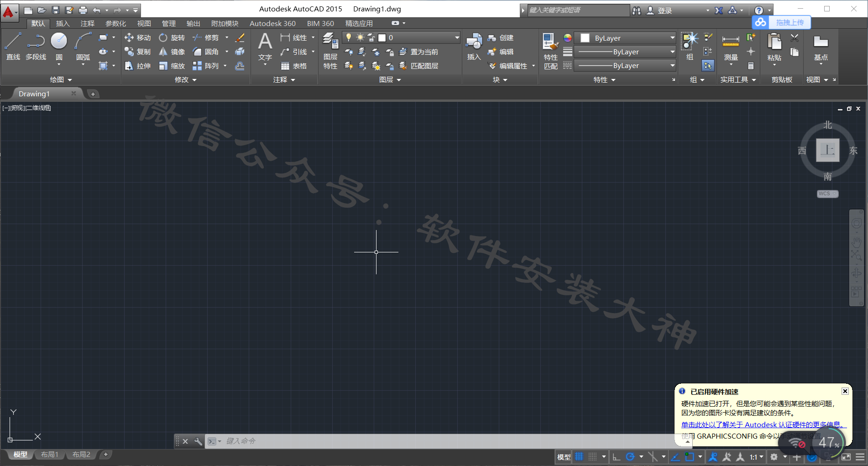
Task: Toggle snap mode in status bar
Action: pos(592,456)
